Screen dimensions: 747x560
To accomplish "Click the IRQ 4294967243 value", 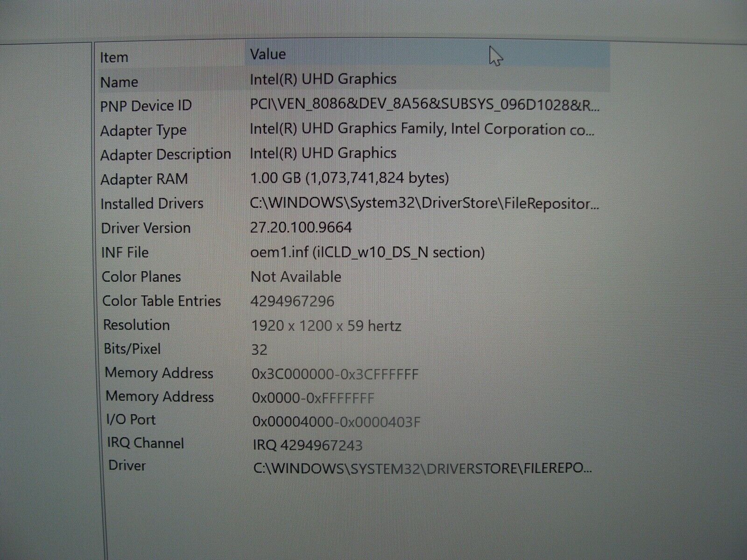I will coord(308,445).
